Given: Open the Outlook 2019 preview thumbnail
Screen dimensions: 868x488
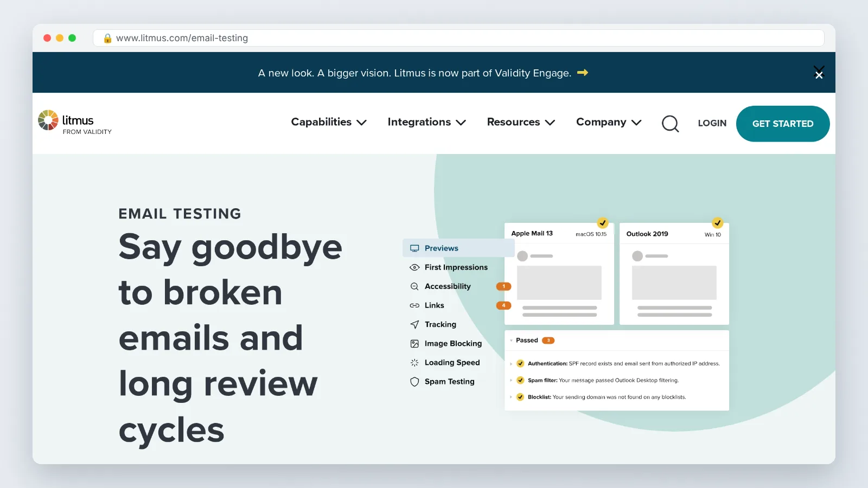Looking at the screenshot, I should [x=674, y=274].
